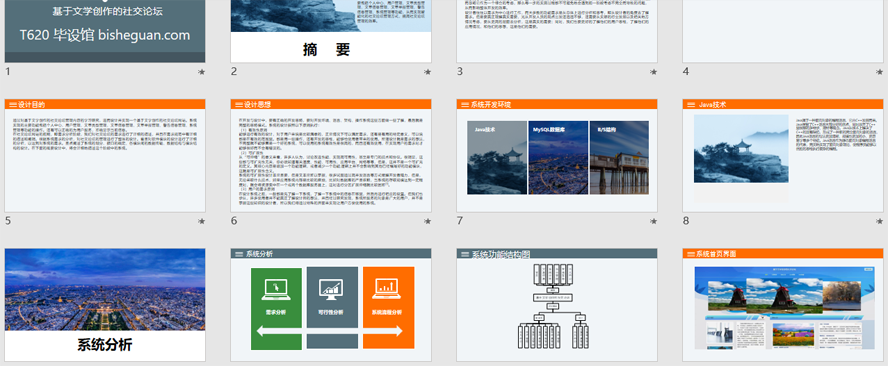
Task: Select slide 2 摘要 thumbnail
Action: pyautogui.click(x=331, y=31)
